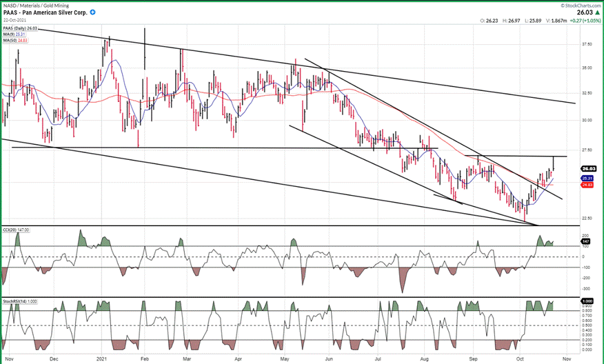Click the blue 25.31 MA price tag

[588, 178]
